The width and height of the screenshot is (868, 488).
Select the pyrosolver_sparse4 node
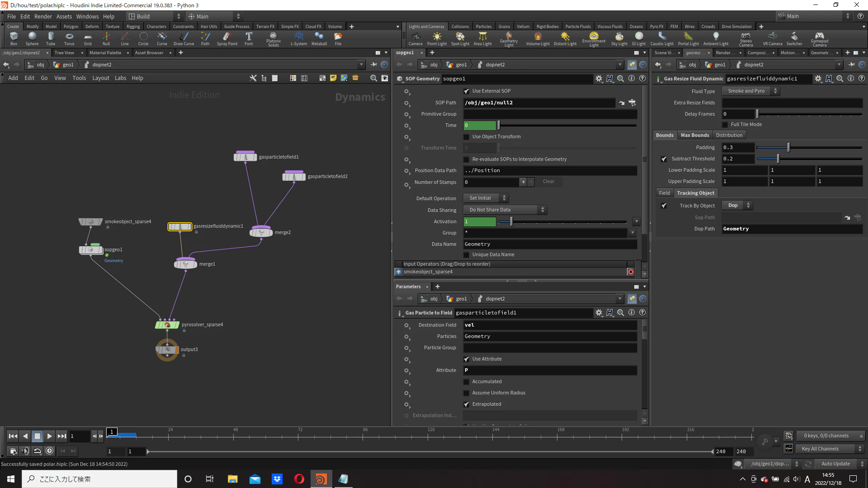coord(167,324)
